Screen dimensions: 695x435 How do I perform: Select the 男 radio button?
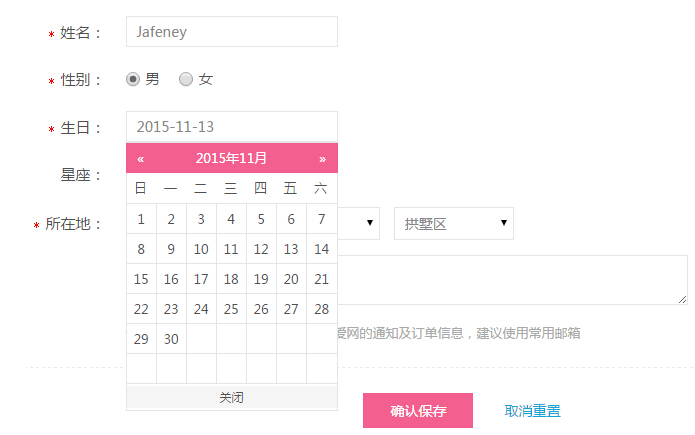133,79
